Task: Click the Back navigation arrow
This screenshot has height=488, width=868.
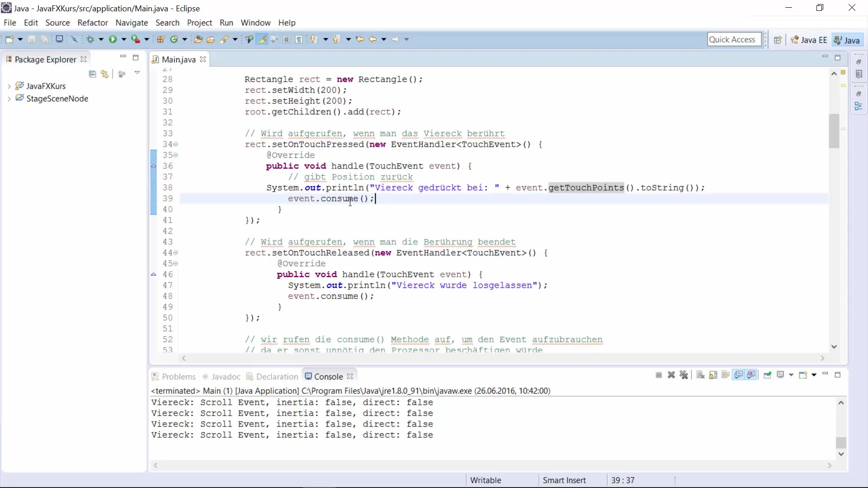Action: (373, 39)
